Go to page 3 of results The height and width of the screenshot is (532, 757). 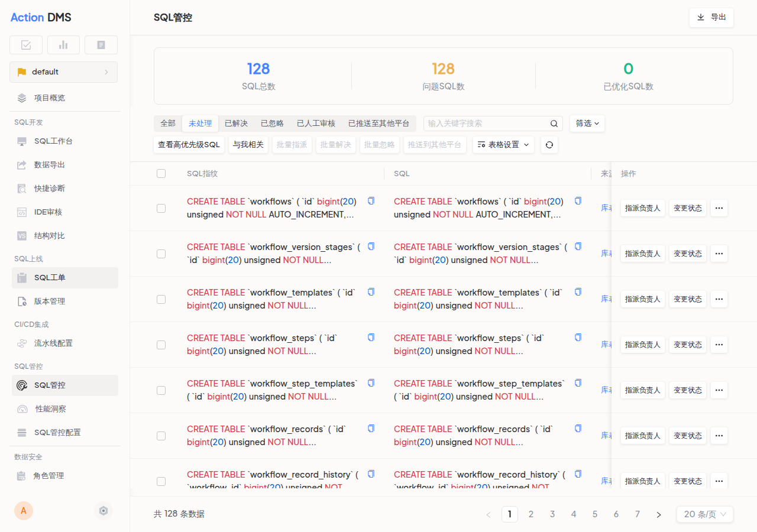pos(552,514)
